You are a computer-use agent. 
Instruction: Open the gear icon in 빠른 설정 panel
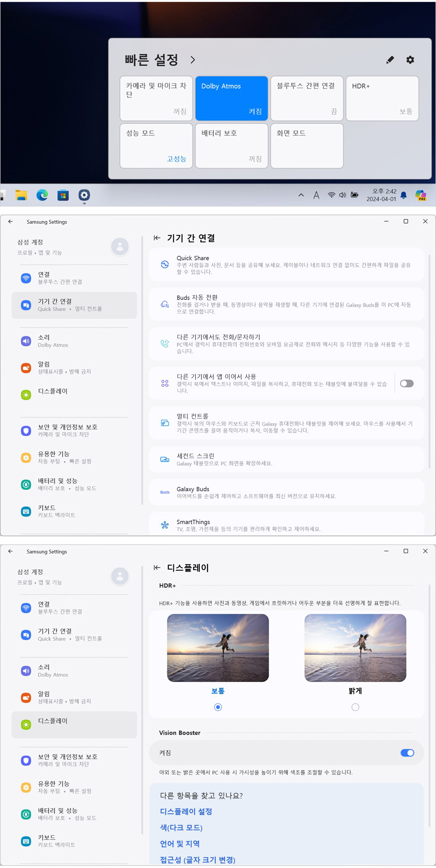(x=410, y=60)
